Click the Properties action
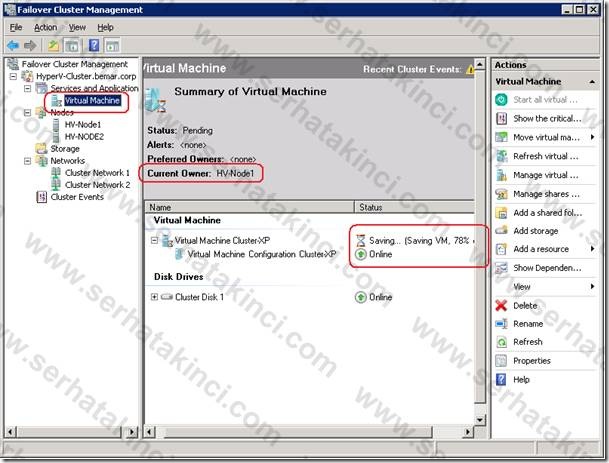This screenshot has height=463, width=609. (x=532, y=361)
